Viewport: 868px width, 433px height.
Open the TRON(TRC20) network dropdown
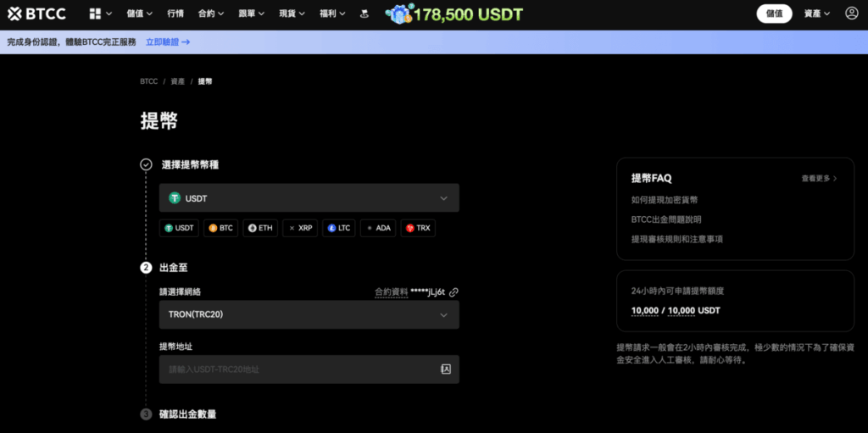pyautogui.click(x=309, y=314)
